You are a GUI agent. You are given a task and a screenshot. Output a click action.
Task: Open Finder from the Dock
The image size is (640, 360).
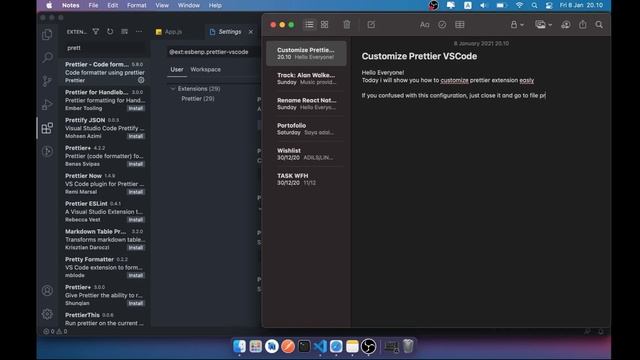[x=240, y=347]
